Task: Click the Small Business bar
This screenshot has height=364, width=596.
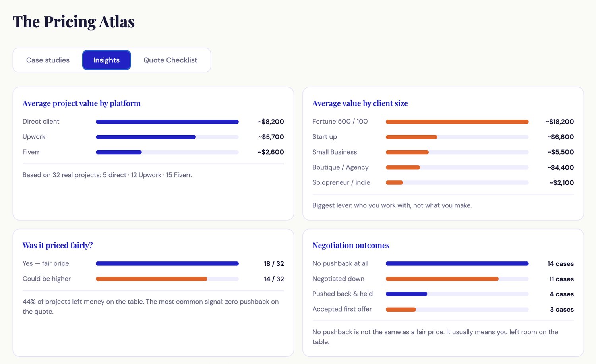Action: click(x=457, y=152)
